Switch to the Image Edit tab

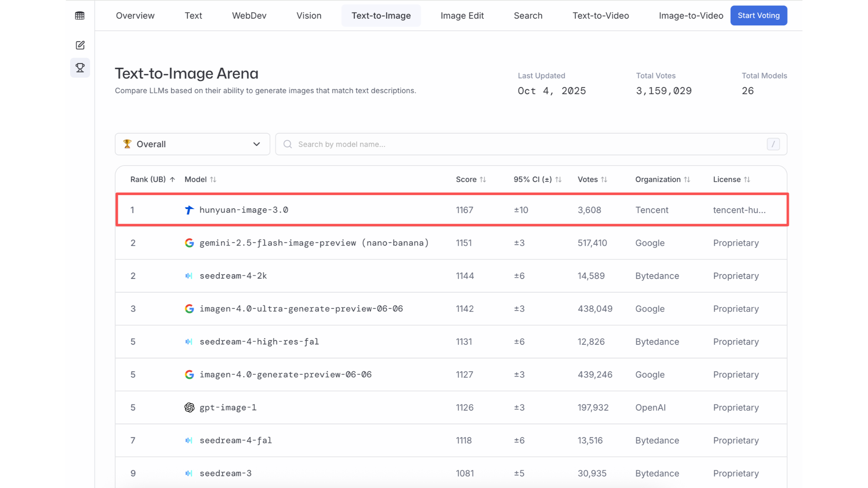462,16
